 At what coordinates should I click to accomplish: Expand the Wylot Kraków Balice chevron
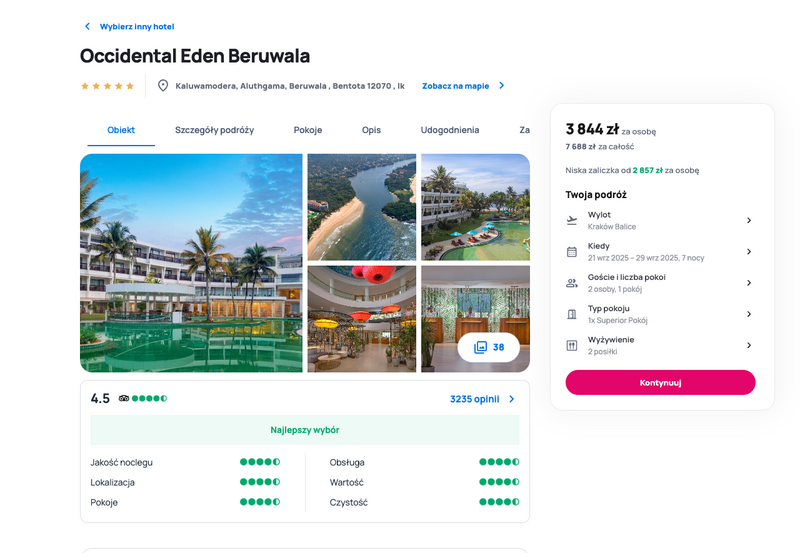tap(749, 220)
